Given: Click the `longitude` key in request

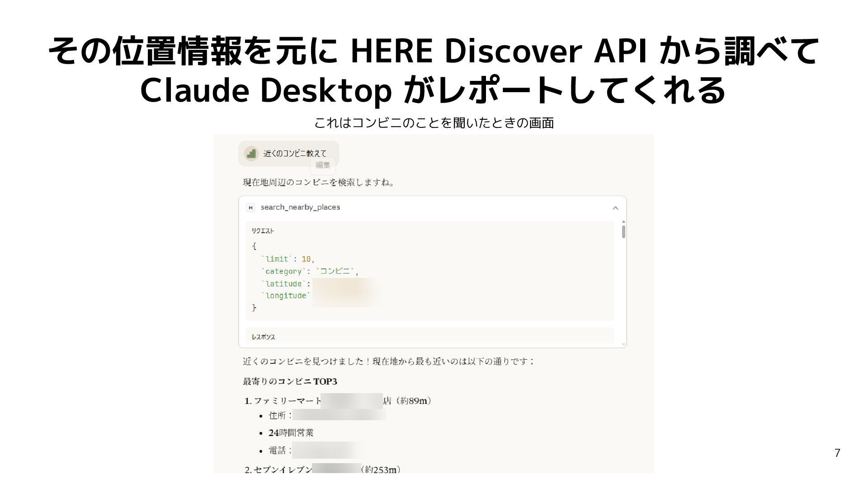Looking at the screenshot, I should [286, 296].
